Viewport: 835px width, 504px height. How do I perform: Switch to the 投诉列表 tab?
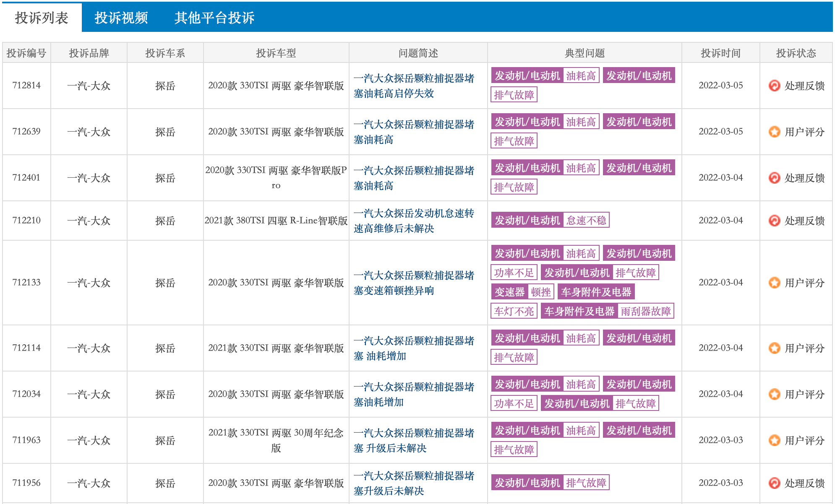tap(42, 18)
